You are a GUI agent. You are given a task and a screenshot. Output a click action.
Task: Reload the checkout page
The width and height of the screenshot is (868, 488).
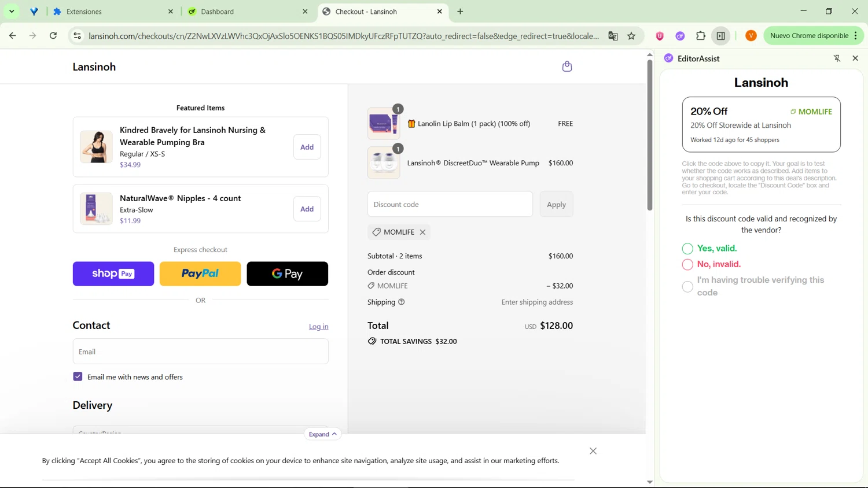pos(53,36)
